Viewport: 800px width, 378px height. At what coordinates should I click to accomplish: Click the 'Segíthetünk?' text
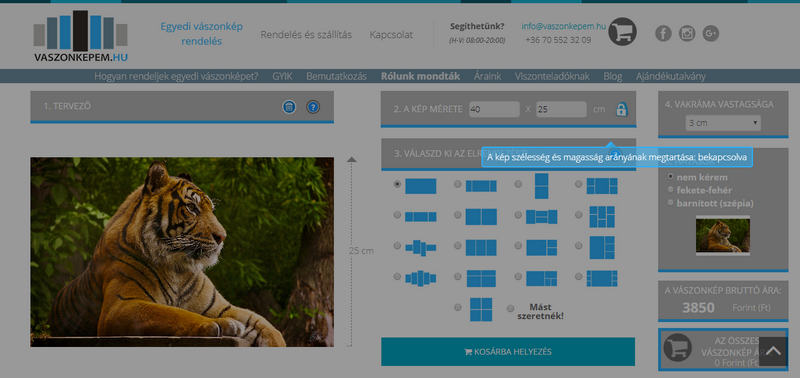tap(477, 26)
